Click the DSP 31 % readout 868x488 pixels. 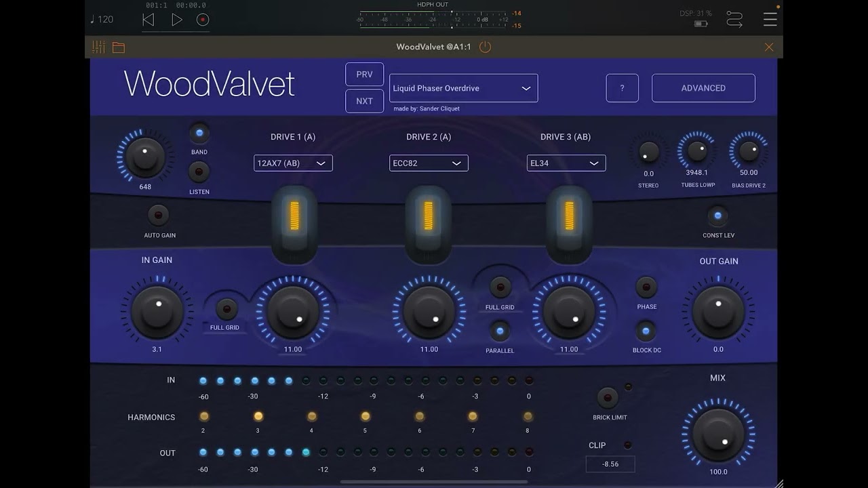click(696, 14)
